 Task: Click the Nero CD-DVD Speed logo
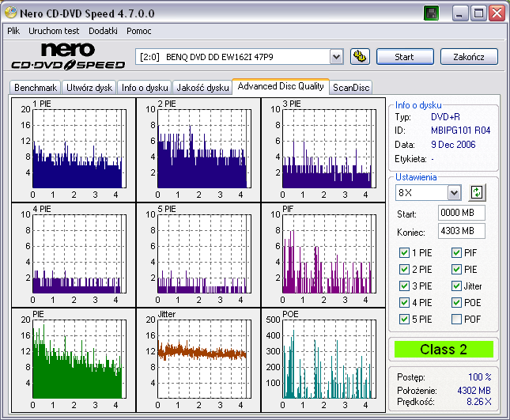68,56
